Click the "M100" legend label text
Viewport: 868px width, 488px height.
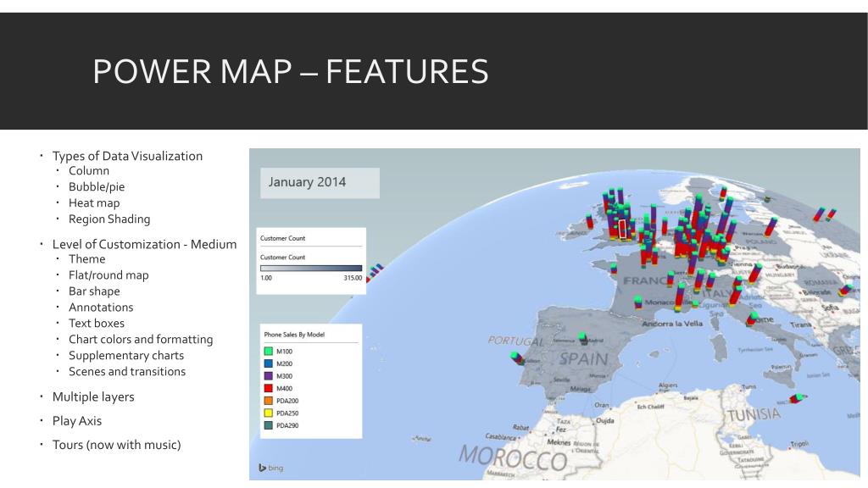285,352
